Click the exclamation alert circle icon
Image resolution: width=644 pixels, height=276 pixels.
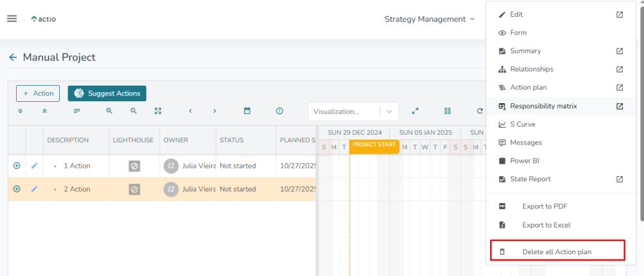279,111
